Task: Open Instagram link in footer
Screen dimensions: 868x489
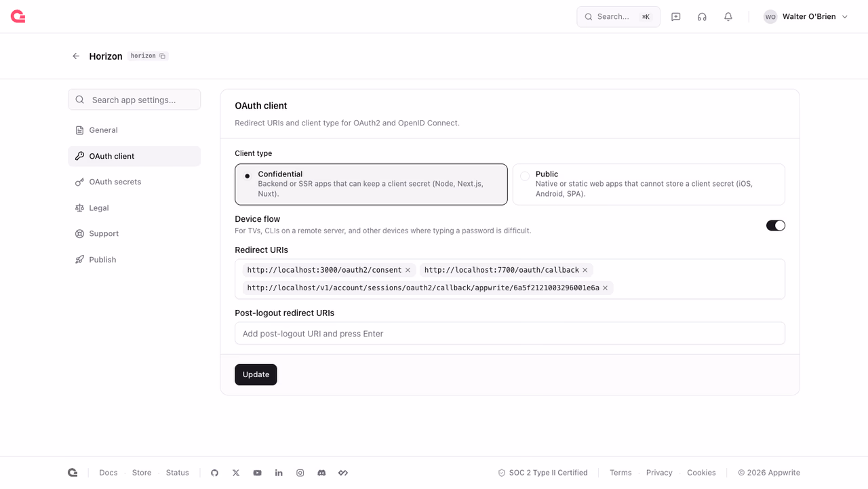Action: click(x=300, y=473)
